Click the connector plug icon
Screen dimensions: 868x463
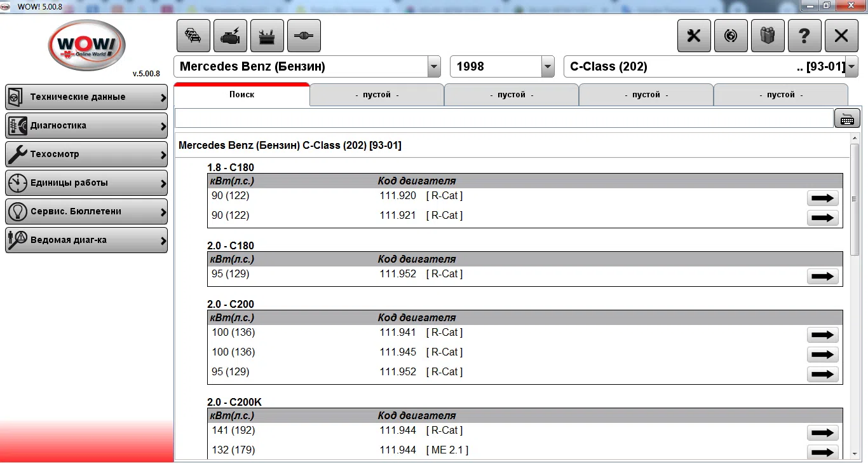(304, 36)
